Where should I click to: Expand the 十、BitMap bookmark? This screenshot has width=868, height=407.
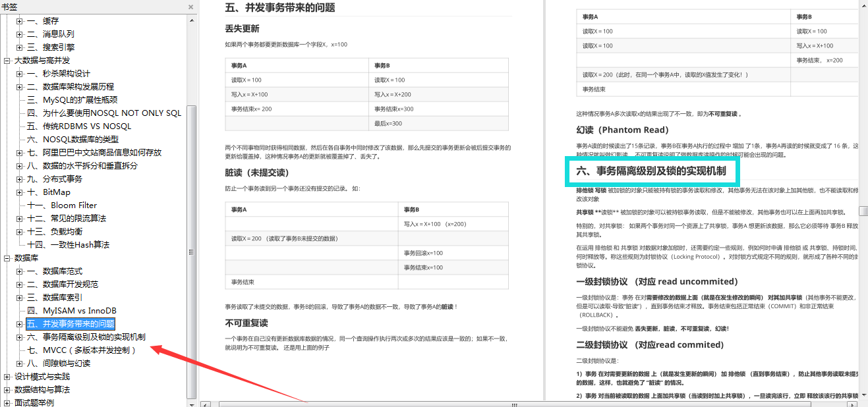20,192
